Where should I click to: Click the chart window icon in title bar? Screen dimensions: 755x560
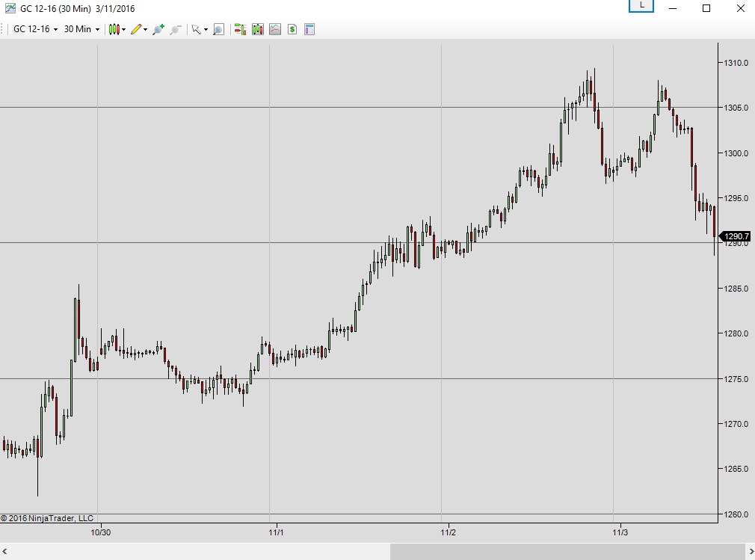[x=10, y=8]
